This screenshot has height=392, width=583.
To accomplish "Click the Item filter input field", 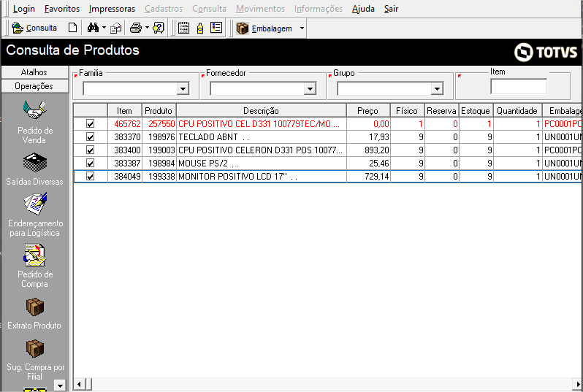I will coord(519,87).
